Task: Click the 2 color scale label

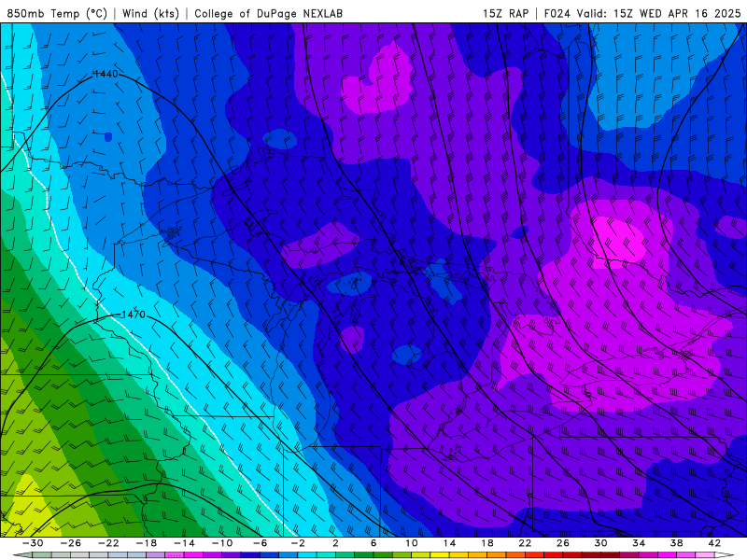Action: point(335,543)
